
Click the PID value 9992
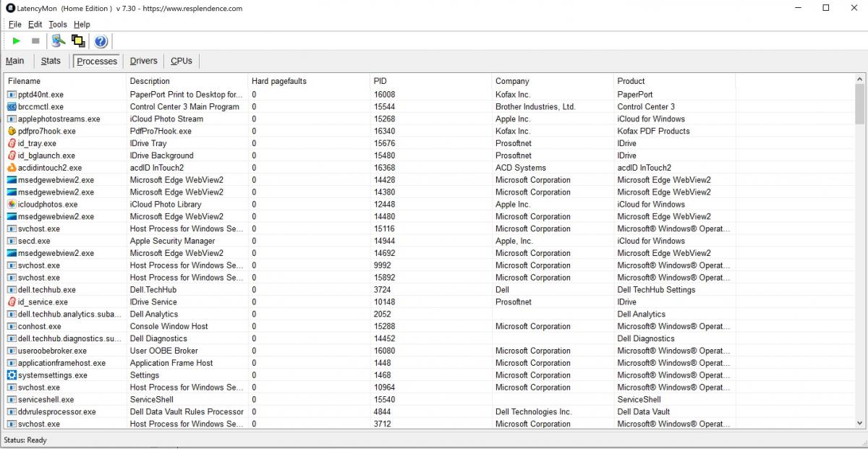383,266
